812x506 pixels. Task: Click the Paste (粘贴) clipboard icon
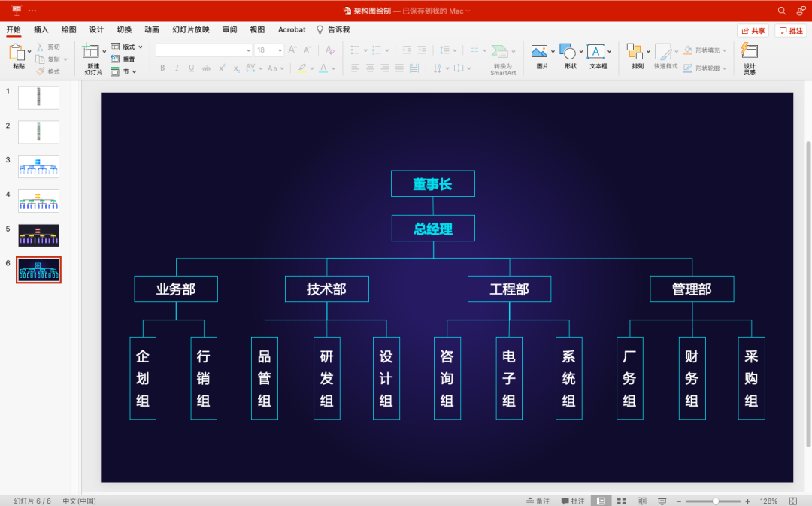(x=17, y=53)
